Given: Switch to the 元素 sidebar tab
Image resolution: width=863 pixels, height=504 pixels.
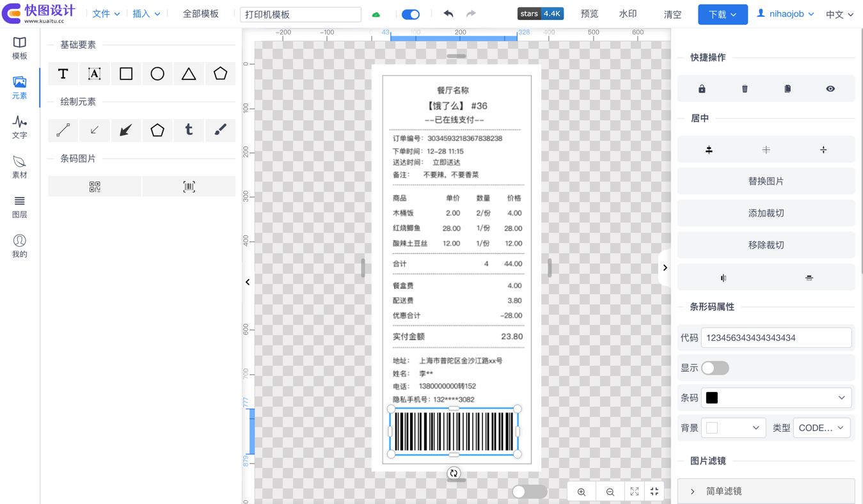Looking at the screenshot, I should [20, 88].
